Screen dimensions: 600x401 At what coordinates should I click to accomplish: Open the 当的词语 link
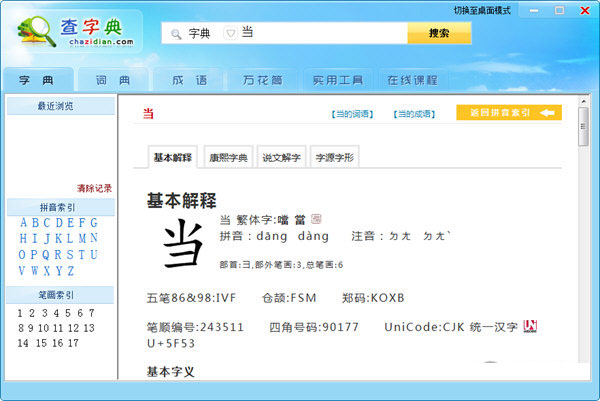click(352, 114)
